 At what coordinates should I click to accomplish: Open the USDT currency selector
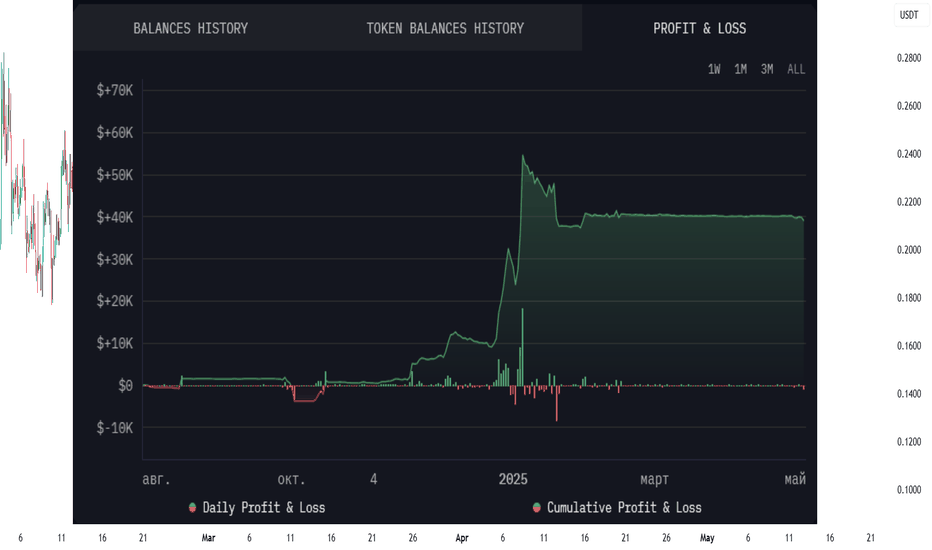(909, 15)
